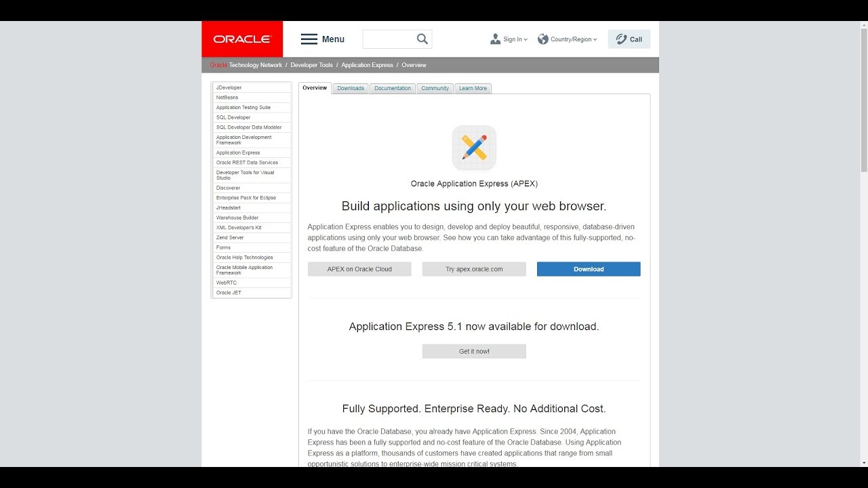Click the APEX on Oracle Cloud button
This screenshot has width=868, height=488.
[x=359, y=269]
